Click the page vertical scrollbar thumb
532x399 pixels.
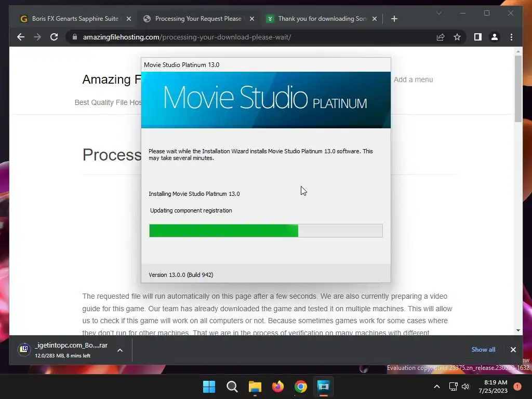(x=518, y=88)
